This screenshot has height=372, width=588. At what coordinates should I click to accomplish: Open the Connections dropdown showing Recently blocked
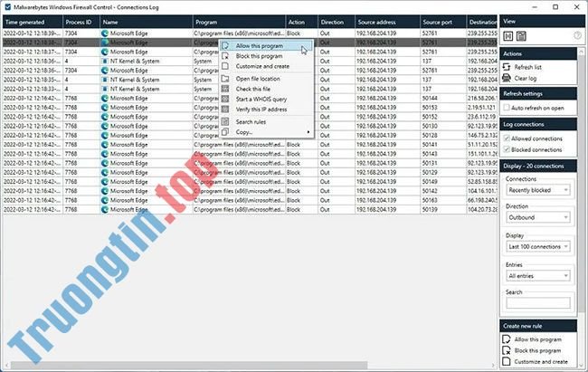[x=537, y=190]
